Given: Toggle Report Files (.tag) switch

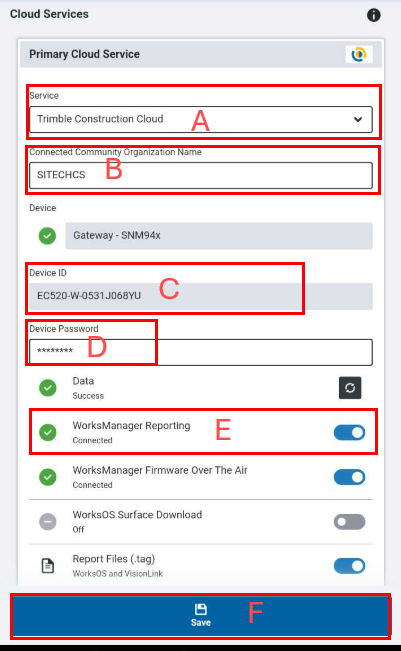Looking at the screenshot, I should click(350, 566).
